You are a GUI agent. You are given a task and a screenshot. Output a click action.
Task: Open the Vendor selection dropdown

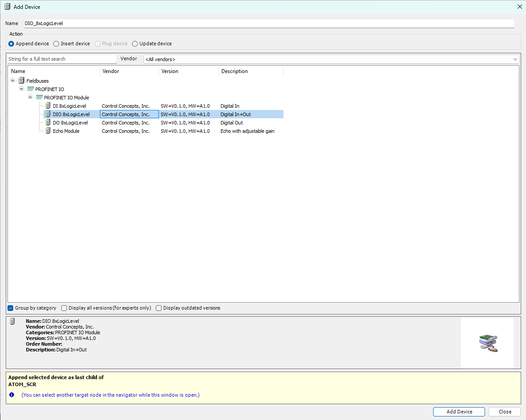coord(515,58)
